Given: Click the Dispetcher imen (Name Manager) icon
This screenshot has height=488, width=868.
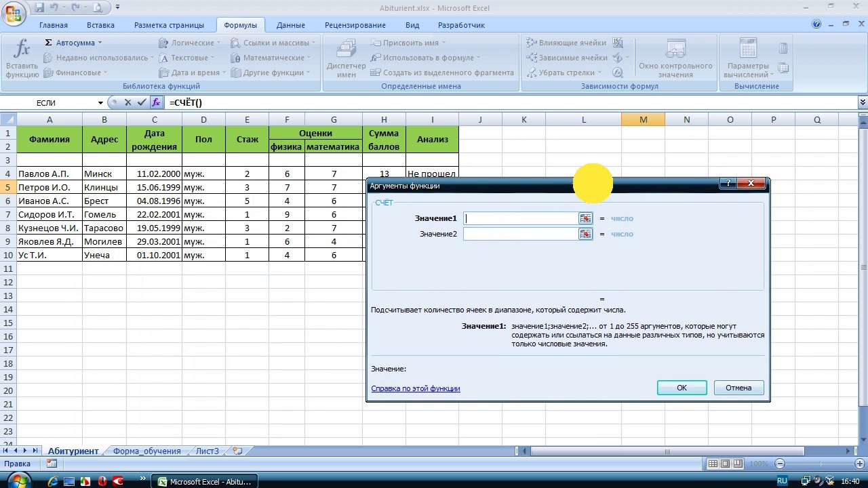Looking at the screenshot, I should click(347, 49).
